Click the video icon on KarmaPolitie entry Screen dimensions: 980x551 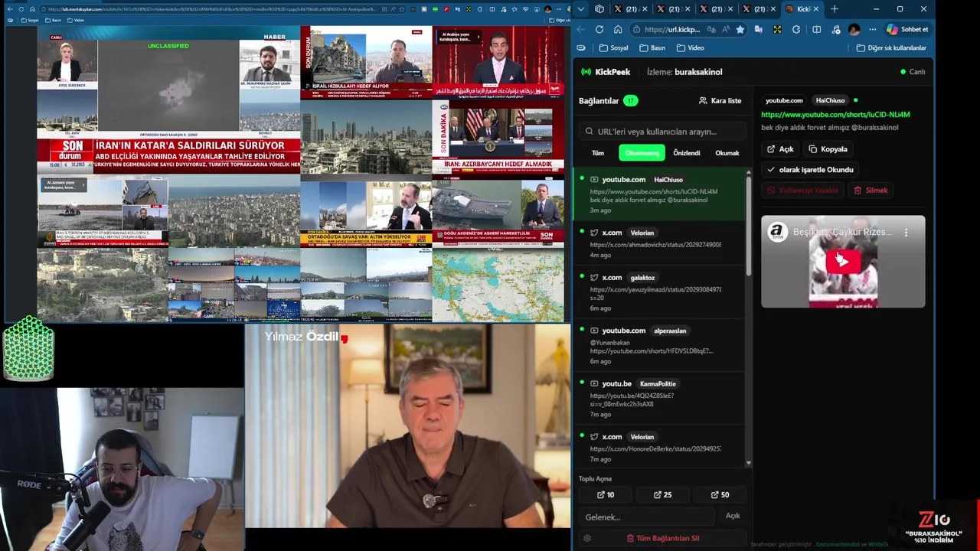[x=594, y=383]
